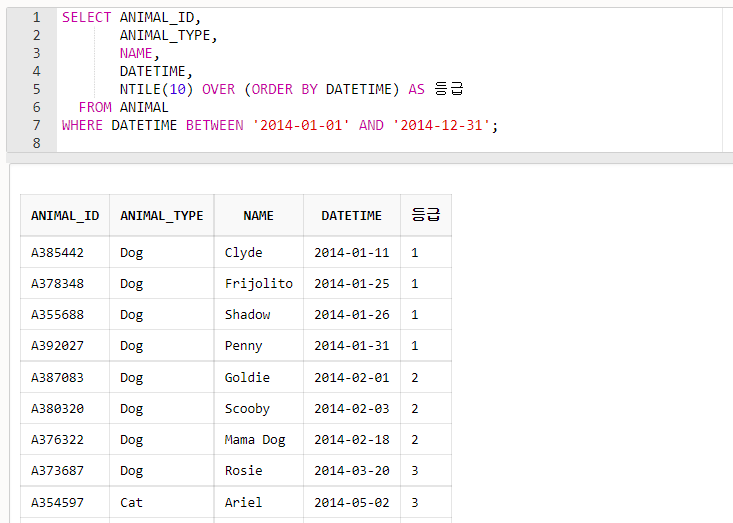733x523 pixels.
Task: Click the name Rosie
Action: pos(244,471)
